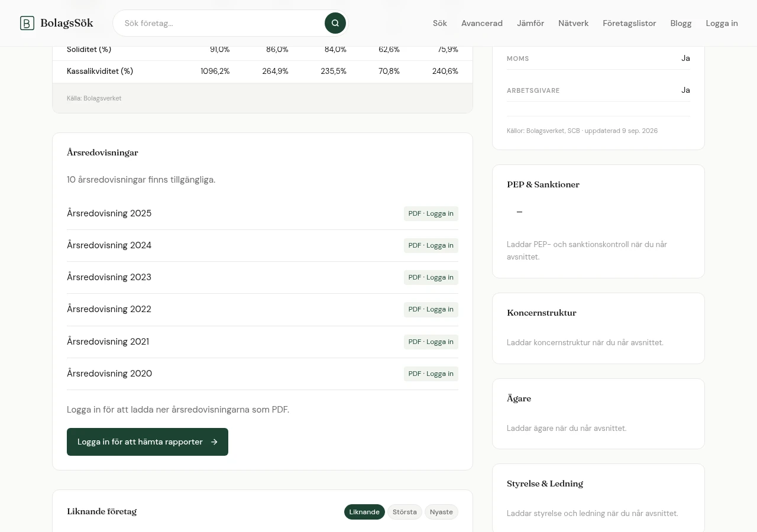Download PDF for Årsredovisning 2025

pos(431,213)
